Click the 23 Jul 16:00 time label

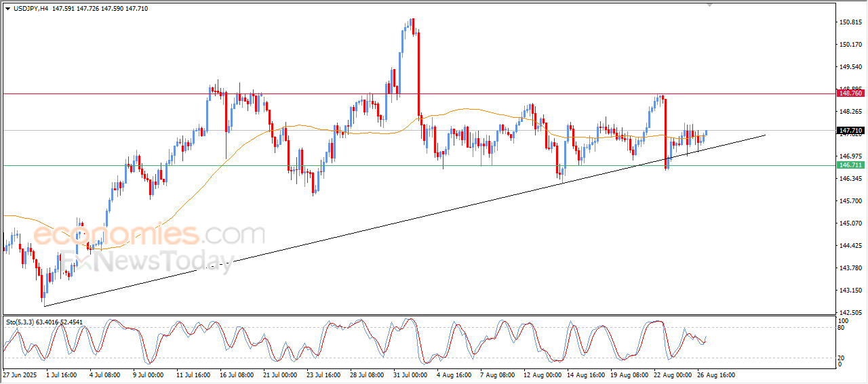coord(324,374)
